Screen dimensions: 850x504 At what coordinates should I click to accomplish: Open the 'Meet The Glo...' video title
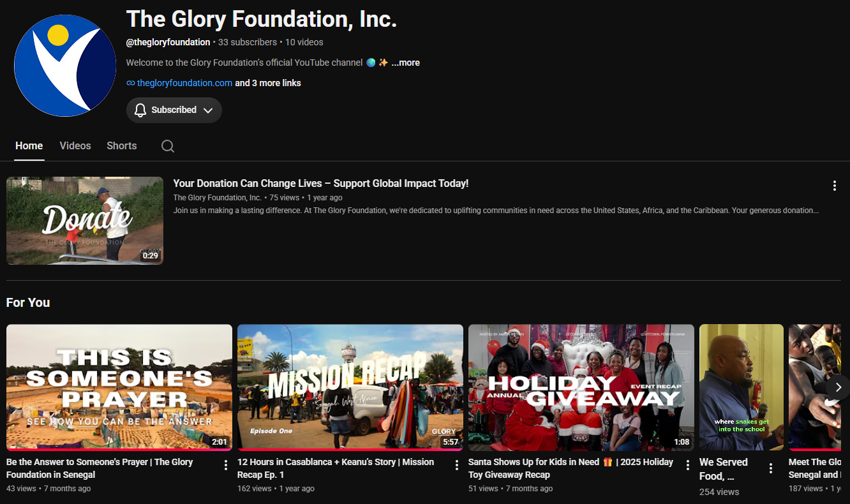coord(815,468)
